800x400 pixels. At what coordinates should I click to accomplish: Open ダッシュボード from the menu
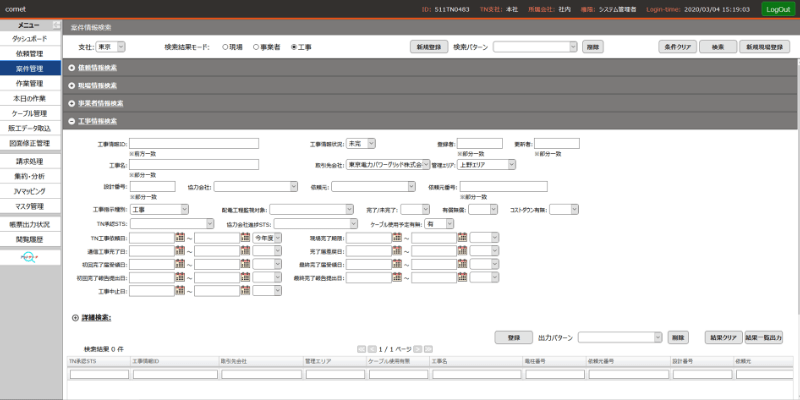(30, 39)
